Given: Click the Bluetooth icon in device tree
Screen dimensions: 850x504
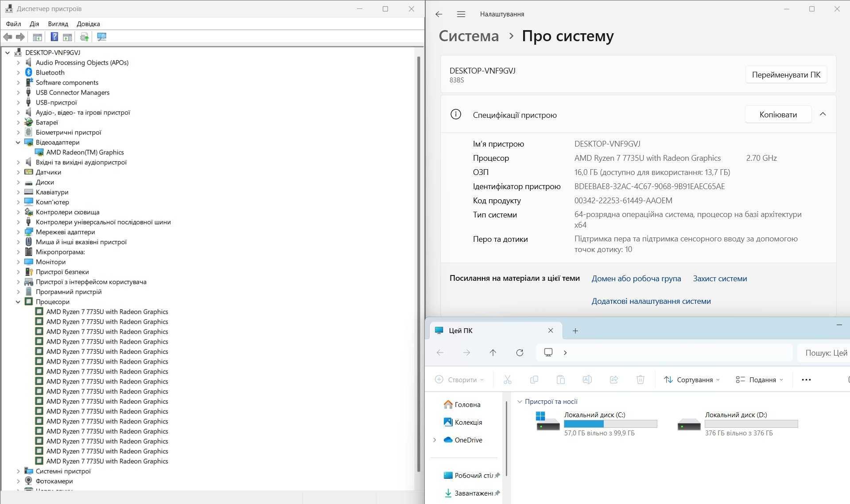Looking at the screenshot, I should [x=29, y=72].
